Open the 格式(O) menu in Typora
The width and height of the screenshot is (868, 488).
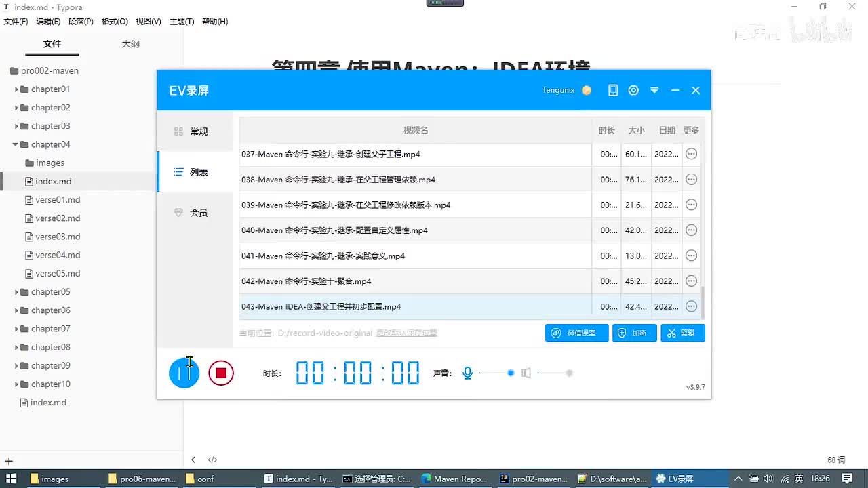(x=115, y=22)
